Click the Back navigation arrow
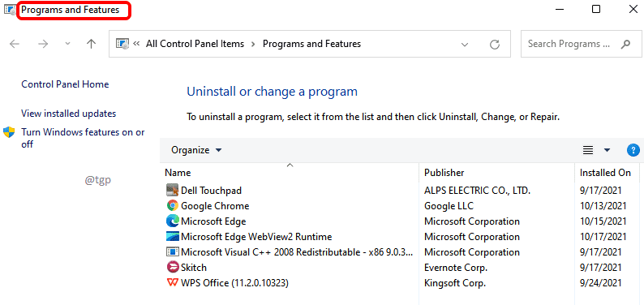Image resolution: width=644 pixels, height=305 pixels. click(x=15, y=44)
